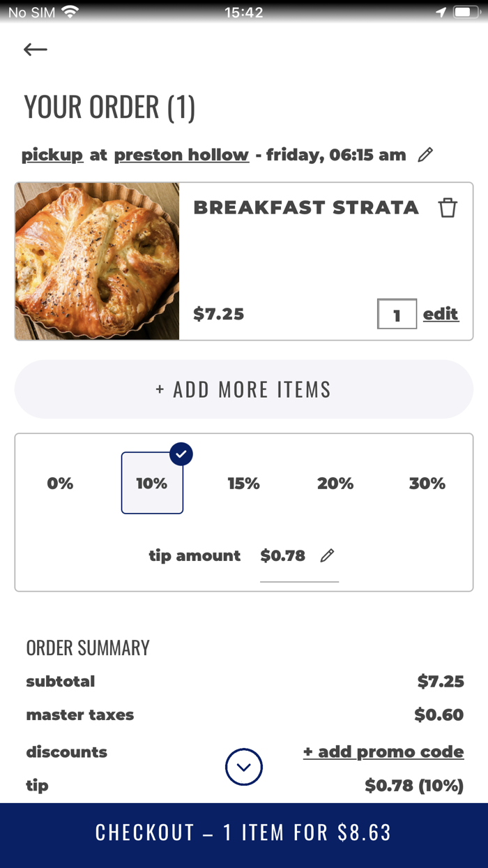Click the $0.78 tip amount field
This screenshot has width=488, height=868.
point(283,556)
